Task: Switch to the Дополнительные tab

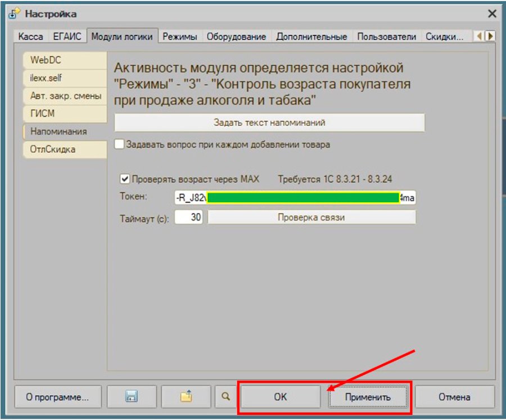Action: click(x=311, y=37)
